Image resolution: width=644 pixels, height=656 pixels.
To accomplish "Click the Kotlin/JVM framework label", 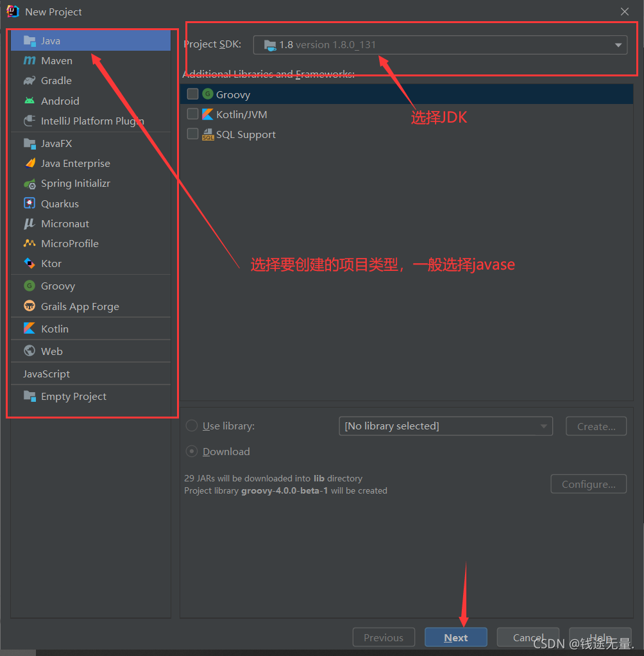I will coord(242,114).
